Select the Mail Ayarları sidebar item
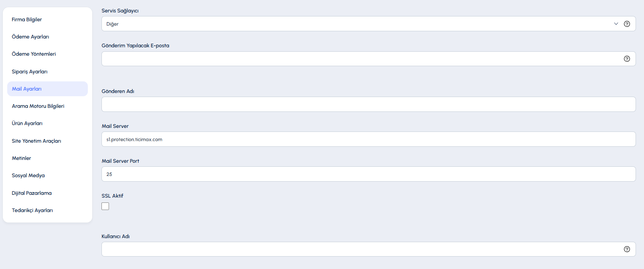This screenshot has height=269, width=644. [47, 89]
